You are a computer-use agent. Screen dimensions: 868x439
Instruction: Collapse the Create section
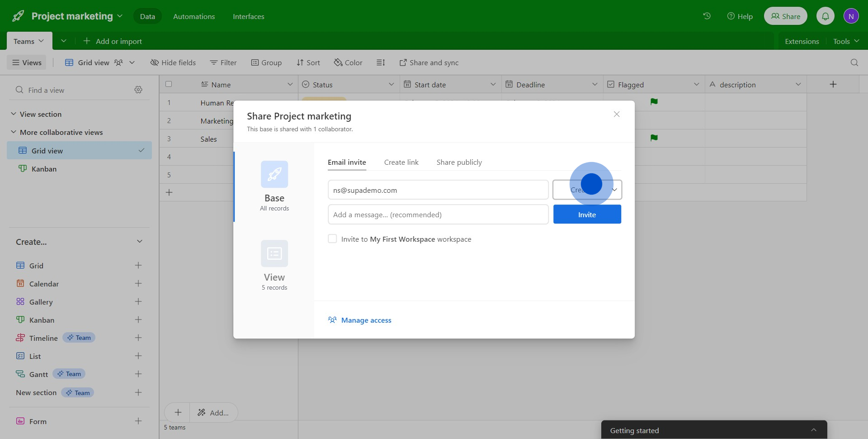point(140,242)
